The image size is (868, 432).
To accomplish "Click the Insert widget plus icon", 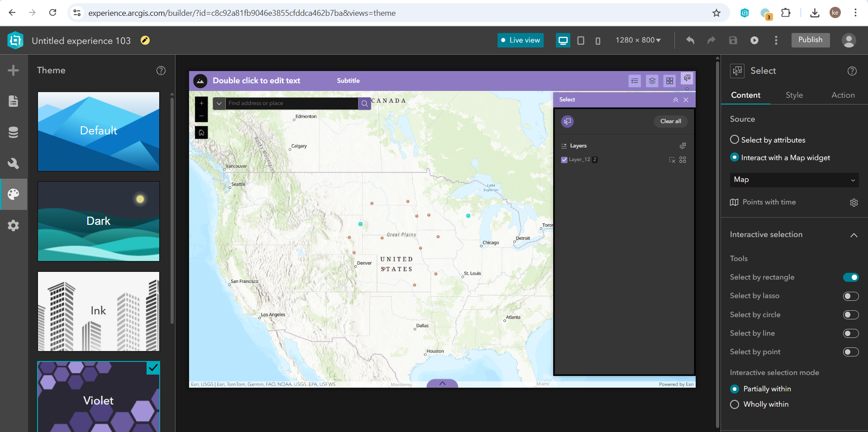I will coord(14,70).
